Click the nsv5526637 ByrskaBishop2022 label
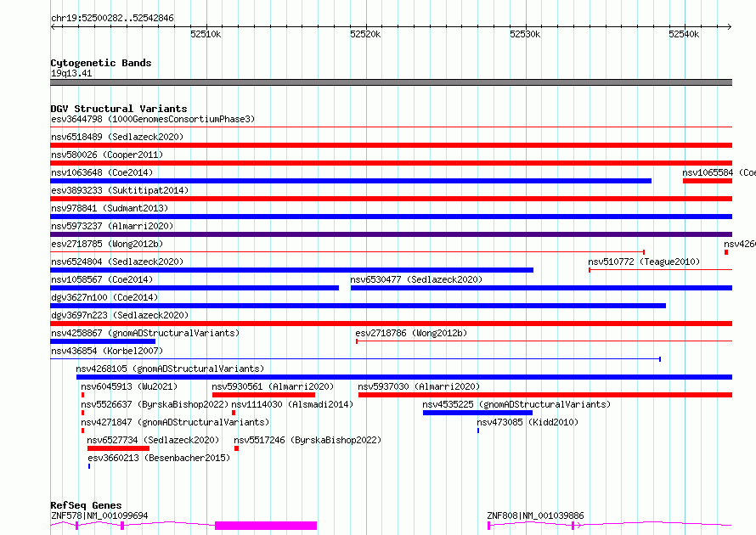756x535 pixels. click(155, 404)
